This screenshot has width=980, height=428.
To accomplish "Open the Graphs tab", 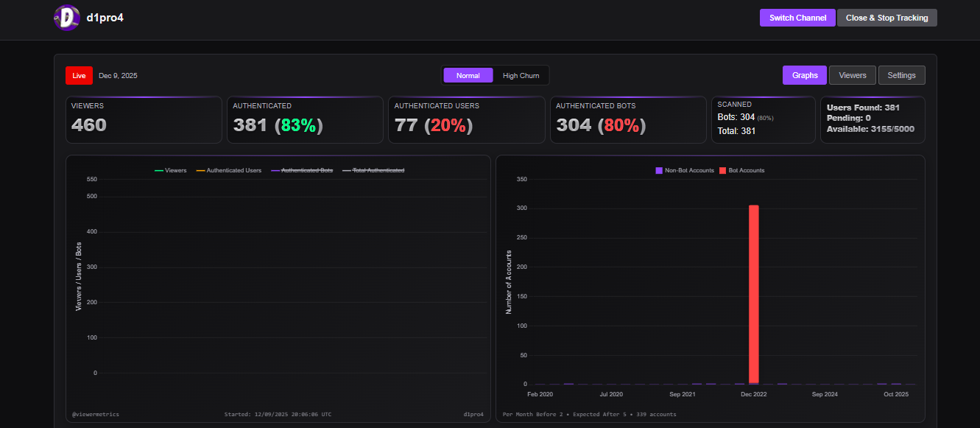I will point(805,75).
